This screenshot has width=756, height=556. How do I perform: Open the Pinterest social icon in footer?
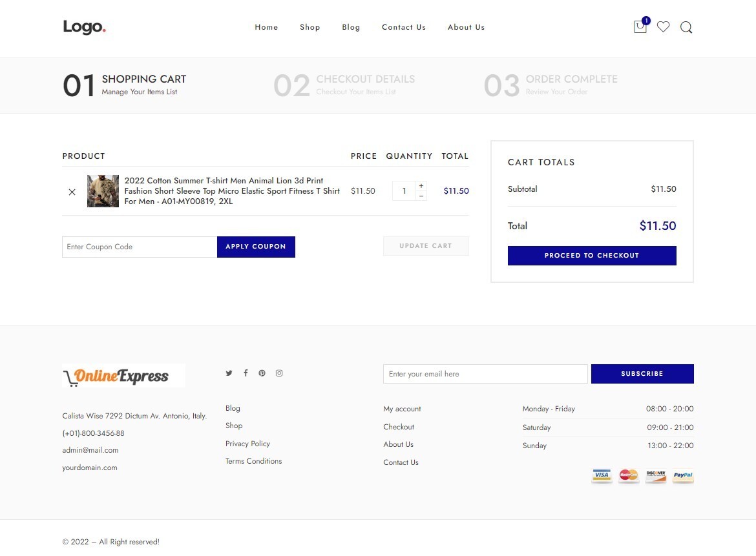click(262, 373)
